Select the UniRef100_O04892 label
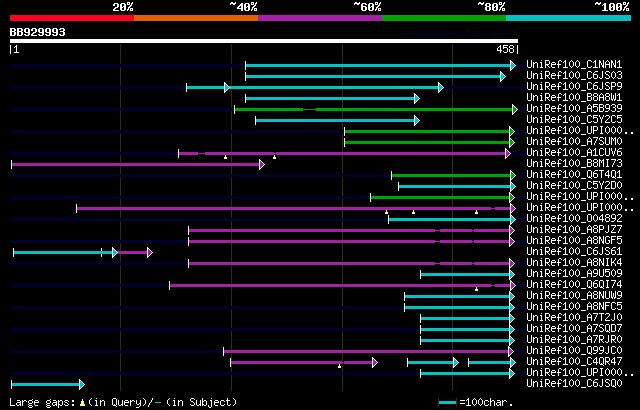640x410 pixels. [574, 219]
